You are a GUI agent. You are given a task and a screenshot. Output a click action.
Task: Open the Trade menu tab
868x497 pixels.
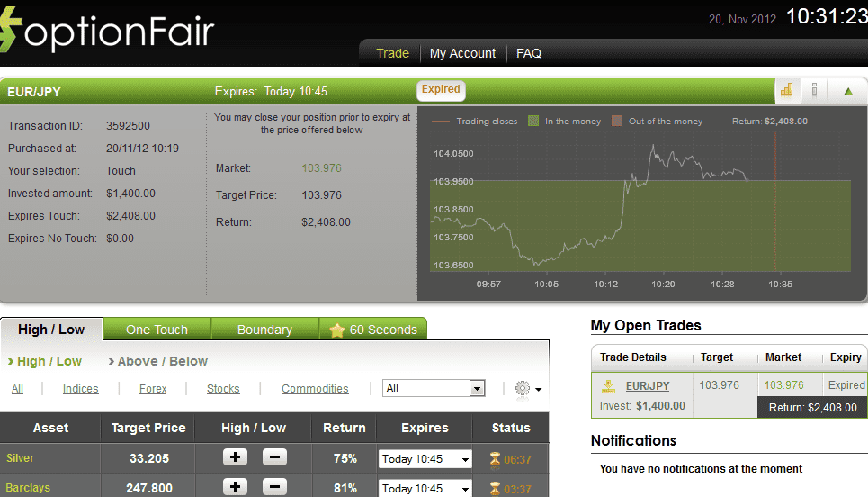(392, 53)
